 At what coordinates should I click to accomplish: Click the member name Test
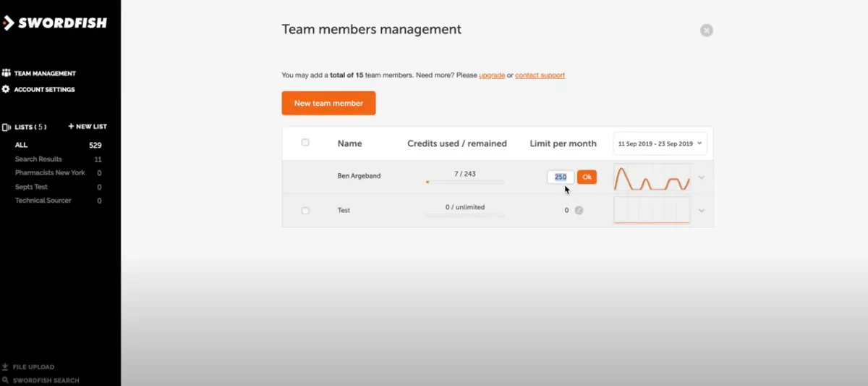coord(344,211)
